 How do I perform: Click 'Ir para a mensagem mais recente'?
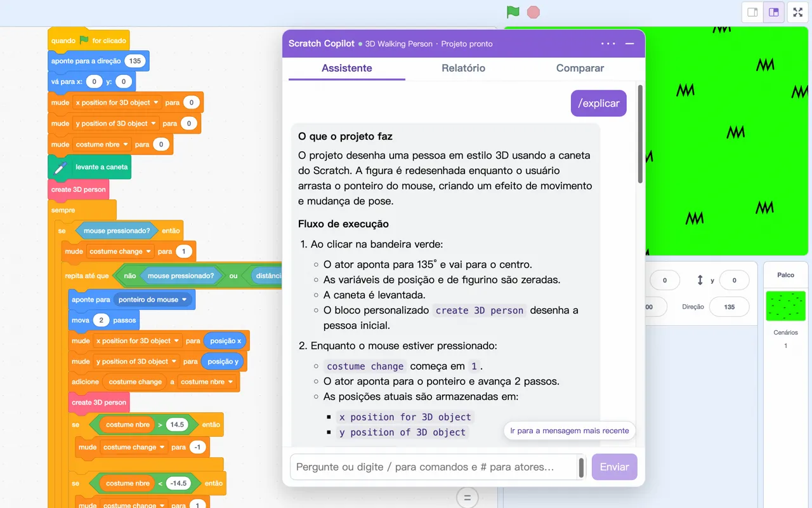point(570,431)
